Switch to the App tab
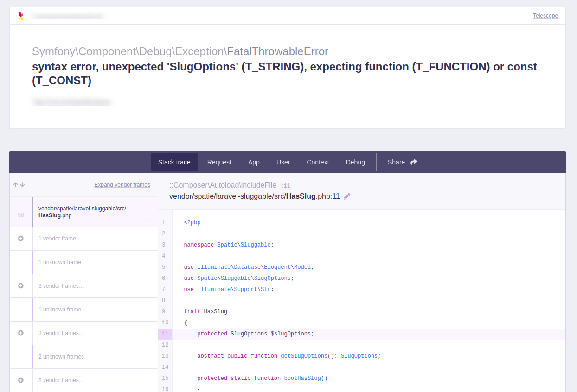The width and height of the screenshot is (577, 392). point(254,162)
